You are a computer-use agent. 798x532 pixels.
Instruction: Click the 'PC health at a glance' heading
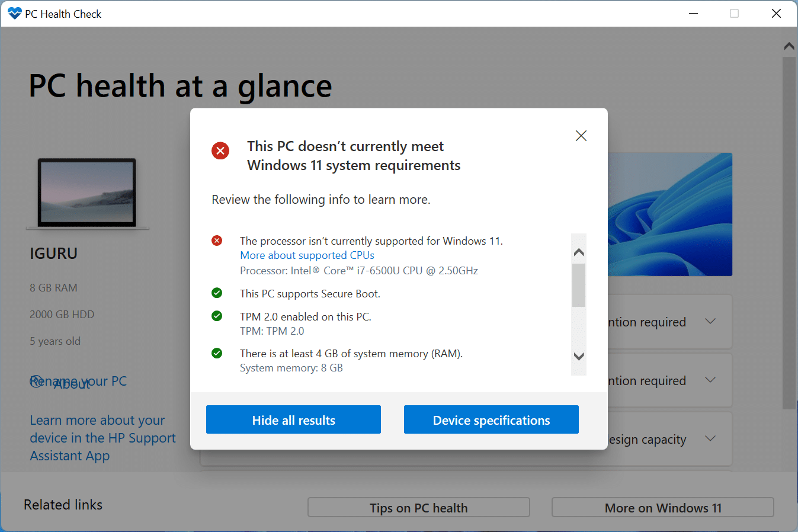pos(181,86)
